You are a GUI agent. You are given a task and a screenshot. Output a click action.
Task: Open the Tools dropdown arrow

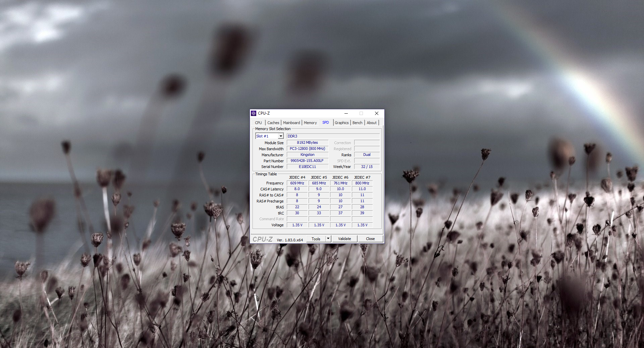point(328,239)
